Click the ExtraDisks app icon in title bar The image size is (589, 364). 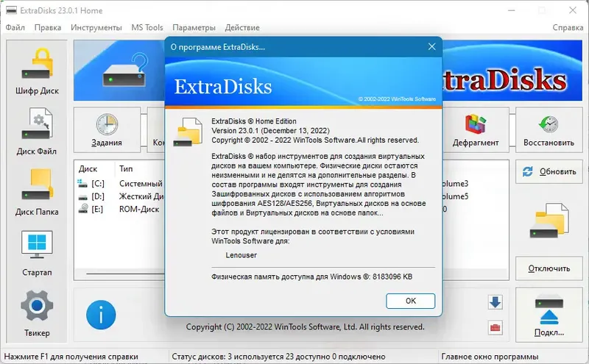[x=11, y=10]
